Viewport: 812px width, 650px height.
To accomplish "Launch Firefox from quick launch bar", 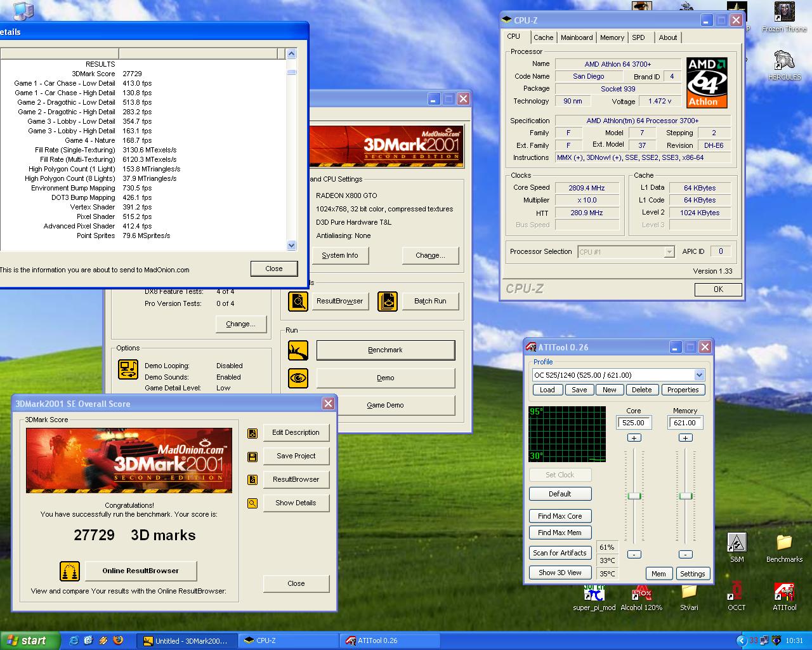I will click(x=118, y=640).
